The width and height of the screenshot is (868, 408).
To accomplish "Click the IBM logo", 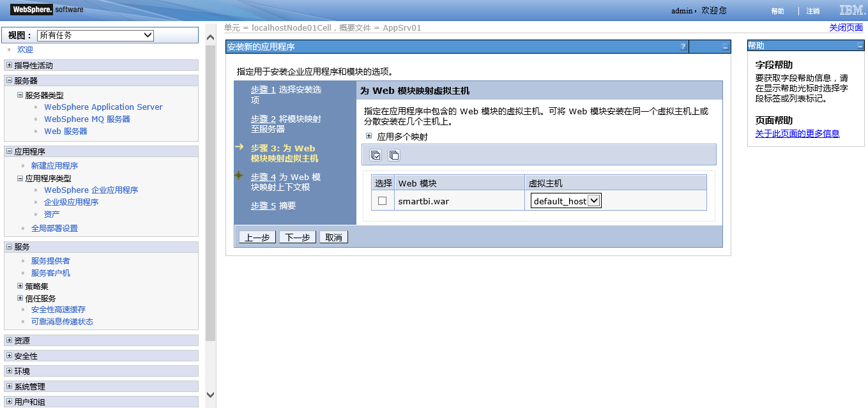I will click(x=852, y=10).
